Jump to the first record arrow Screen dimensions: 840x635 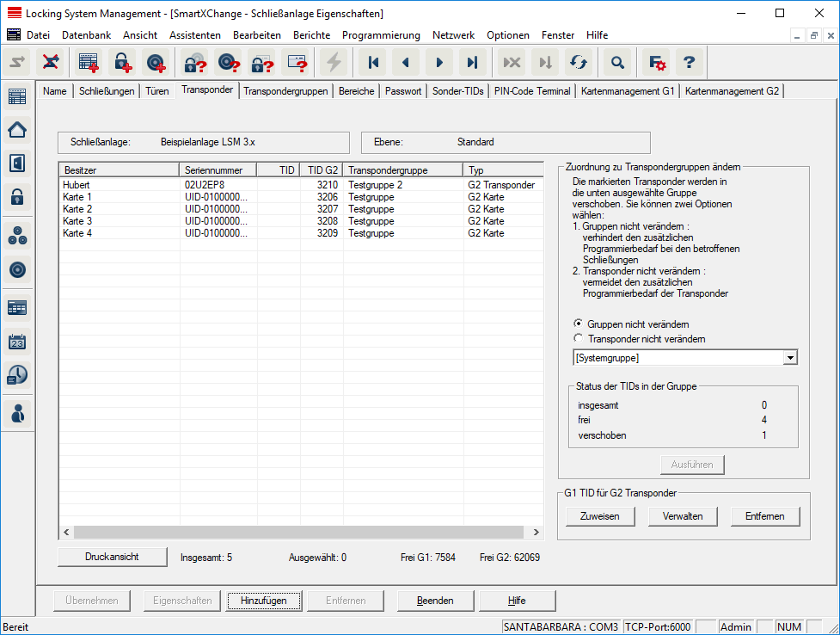tap(373, 63)
